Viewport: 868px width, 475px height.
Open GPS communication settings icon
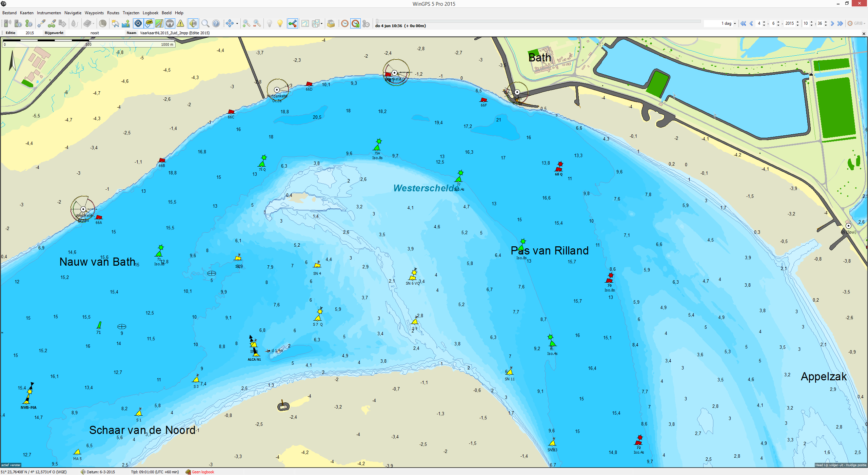click(x=7, y=23)
